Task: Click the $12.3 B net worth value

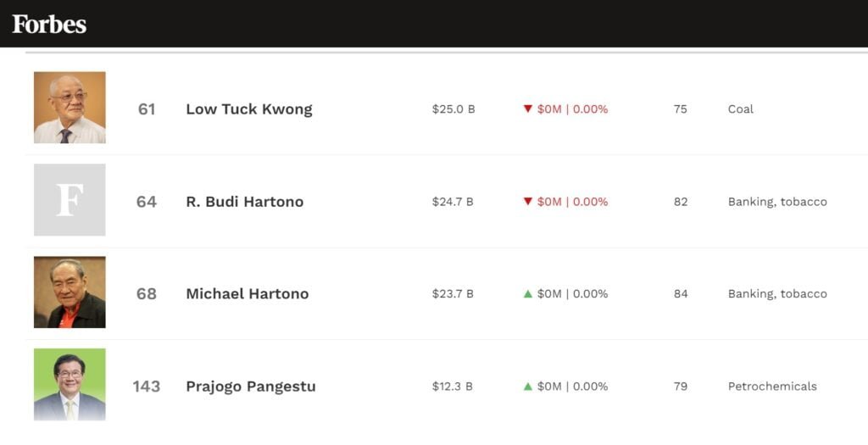Action: click(453, 387)
